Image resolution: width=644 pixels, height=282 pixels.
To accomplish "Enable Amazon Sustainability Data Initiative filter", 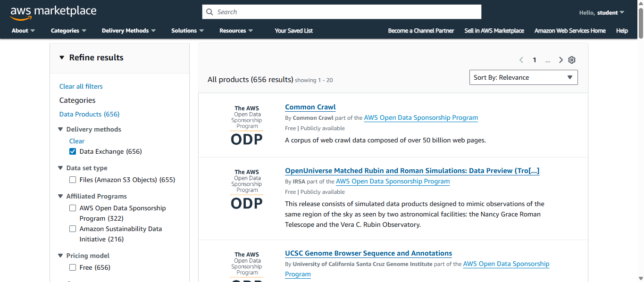I will 73,229.
